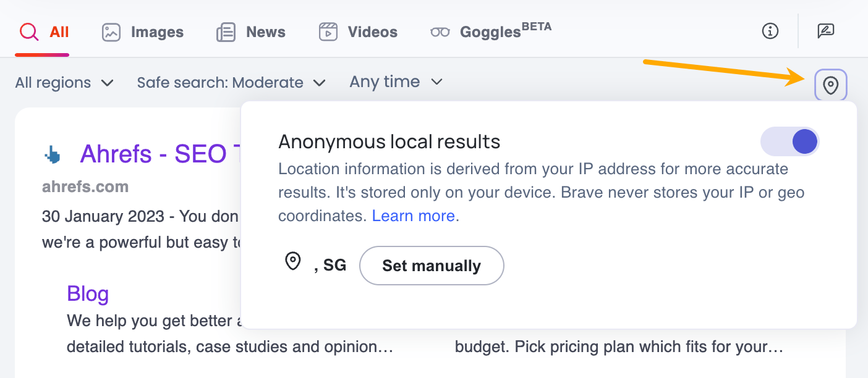Open Videos search via its icon

328,31
